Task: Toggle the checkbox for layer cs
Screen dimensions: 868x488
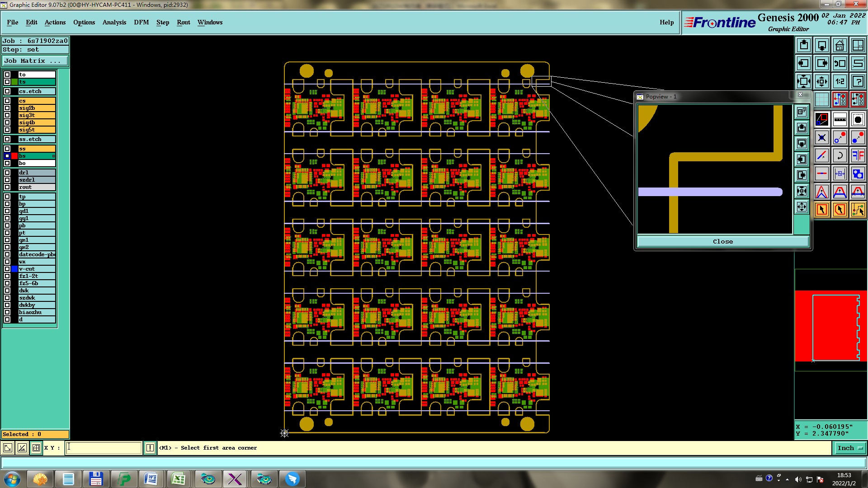Action: [7, 101]
